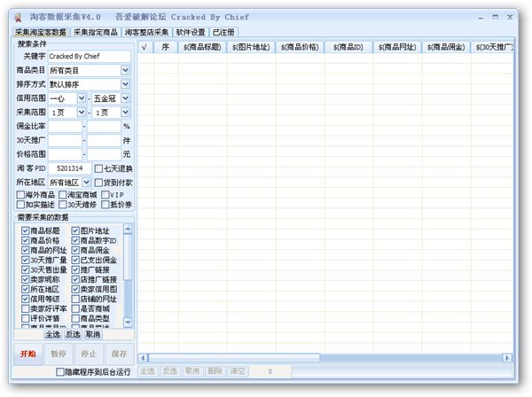Sort by $(商品标题) column header

pyautogui.click(x=202, y=47)
